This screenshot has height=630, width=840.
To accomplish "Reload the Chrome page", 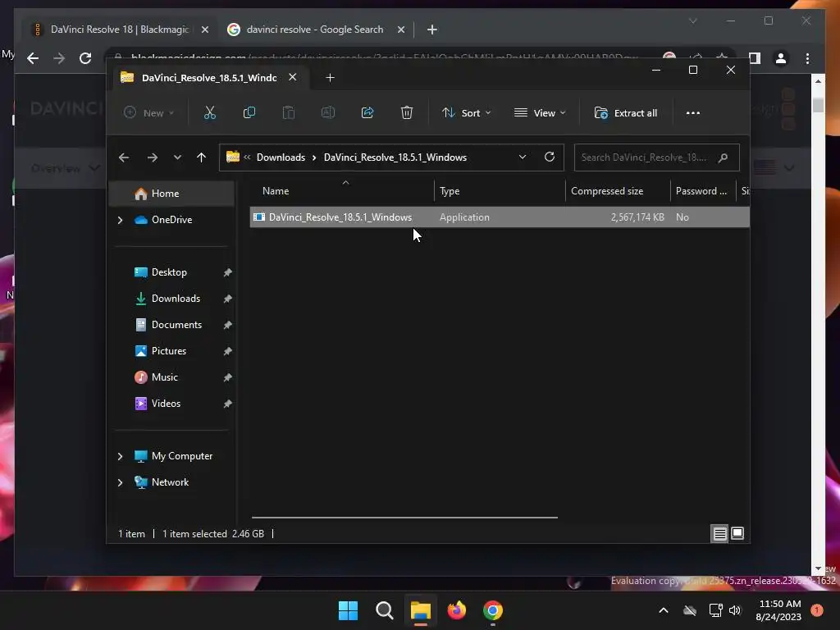I will click(85, 58).
